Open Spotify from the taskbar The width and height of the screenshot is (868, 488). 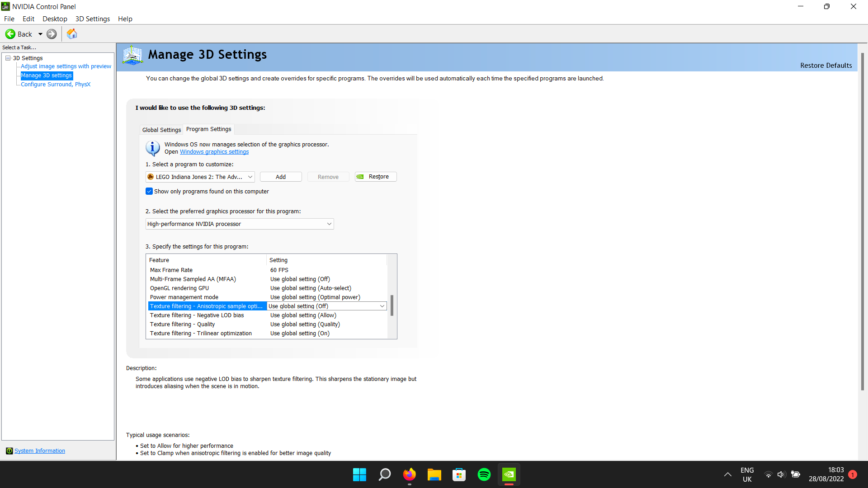pos(484,474)
